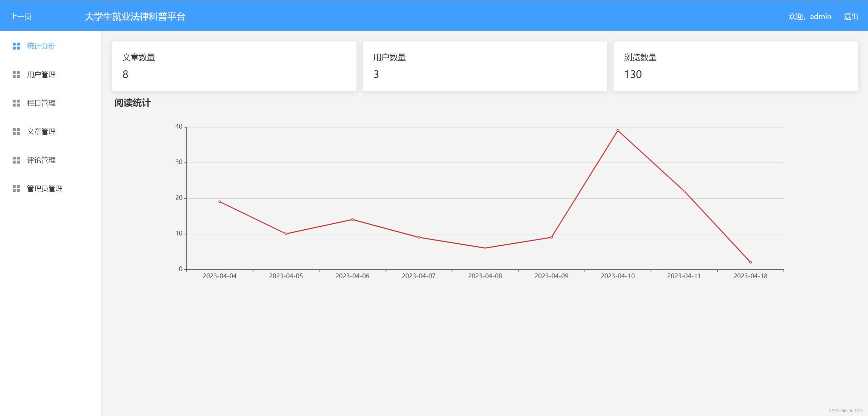Click the grid icon beside 管理员管理
Screen dimensions: 868x416
(x=16, y=189)
